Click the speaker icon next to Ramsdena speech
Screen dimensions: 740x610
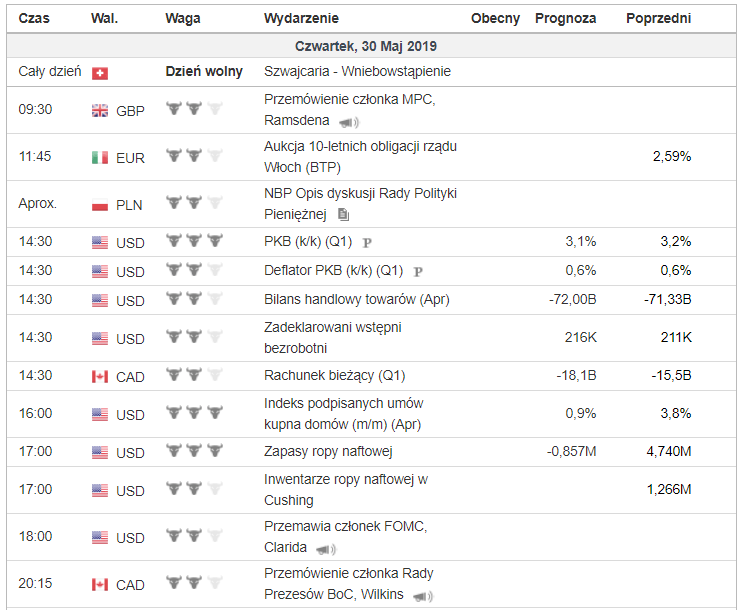pos(348,123)
